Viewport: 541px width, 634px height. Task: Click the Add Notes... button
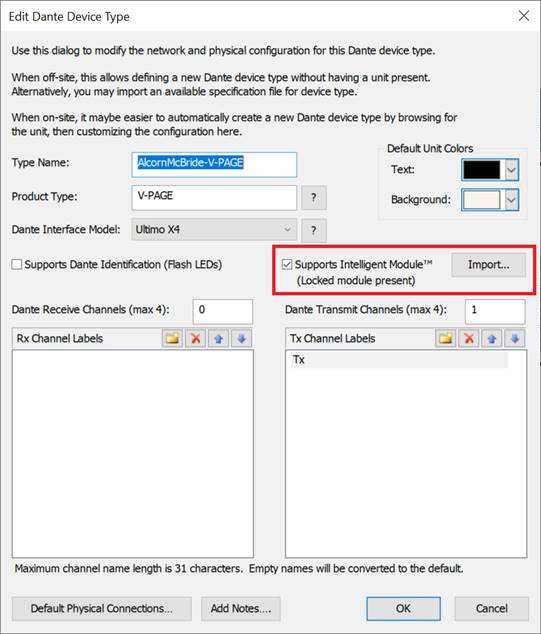pos(241,609)
